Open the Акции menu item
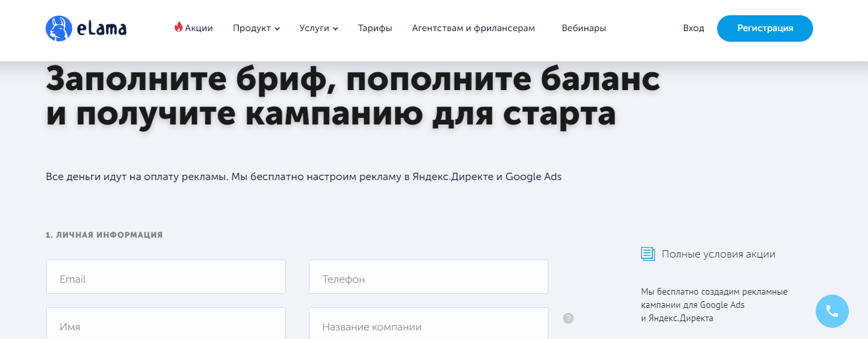This screenshot has height=339, width=868. click(198, 28)
